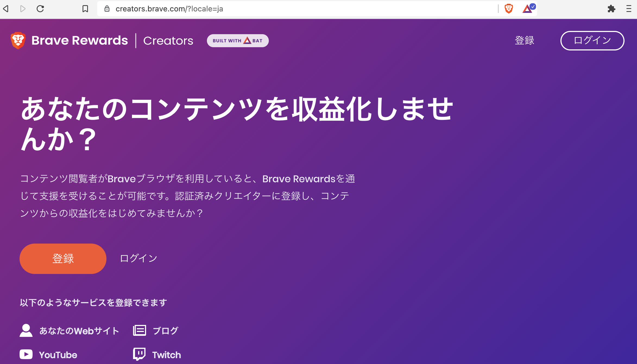This screenshot has height=364, width=637.
Task: Click the browser forward arrow
Action: pyautogui.click(x=23, y=9)
